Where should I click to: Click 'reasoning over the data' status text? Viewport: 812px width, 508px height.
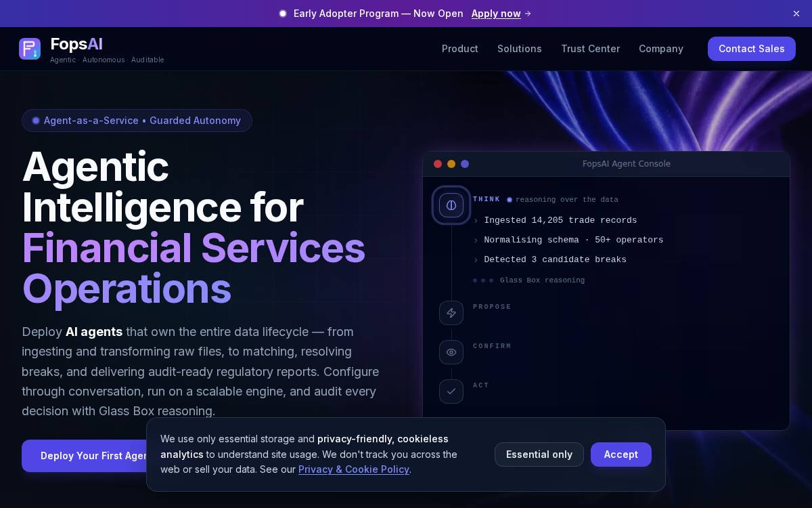(567, 200)
